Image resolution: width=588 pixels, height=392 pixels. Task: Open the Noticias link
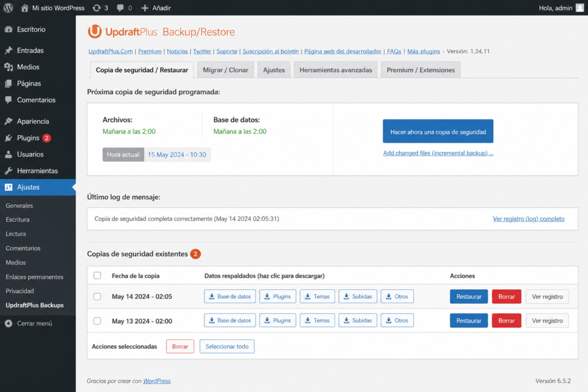(177, 51)
